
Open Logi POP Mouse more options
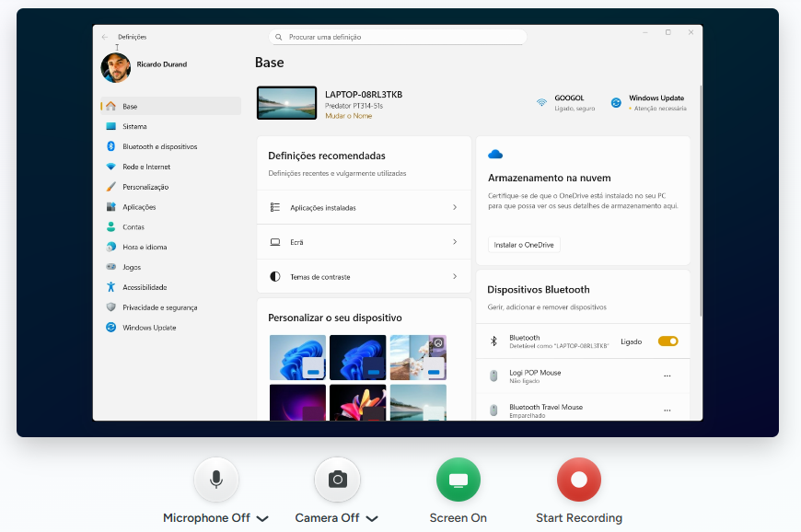[x=667, y=376]
